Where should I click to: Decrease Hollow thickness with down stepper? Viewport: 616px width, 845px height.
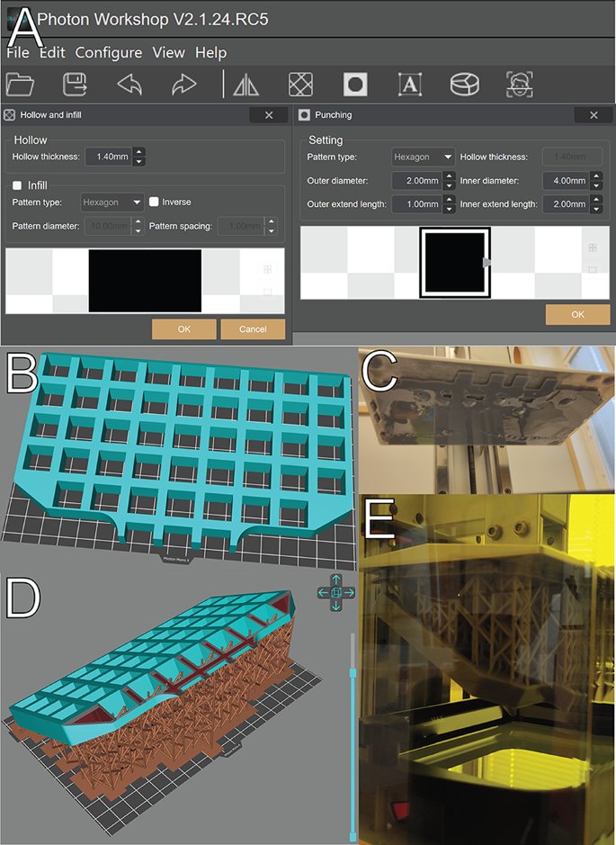[x=138, y=161]
